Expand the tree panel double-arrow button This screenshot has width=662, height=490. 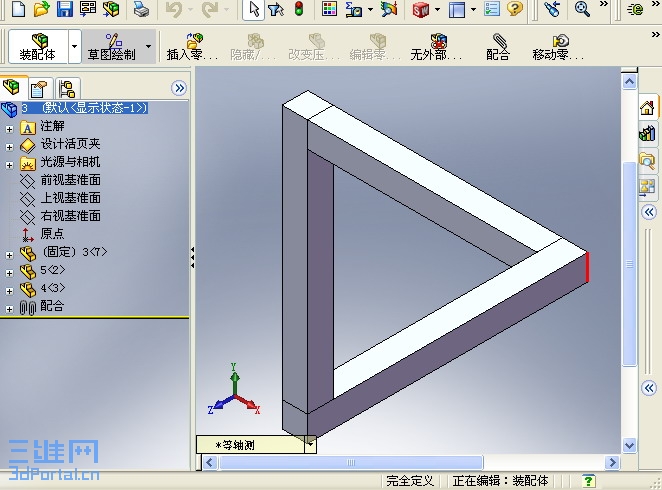(179, 88)
